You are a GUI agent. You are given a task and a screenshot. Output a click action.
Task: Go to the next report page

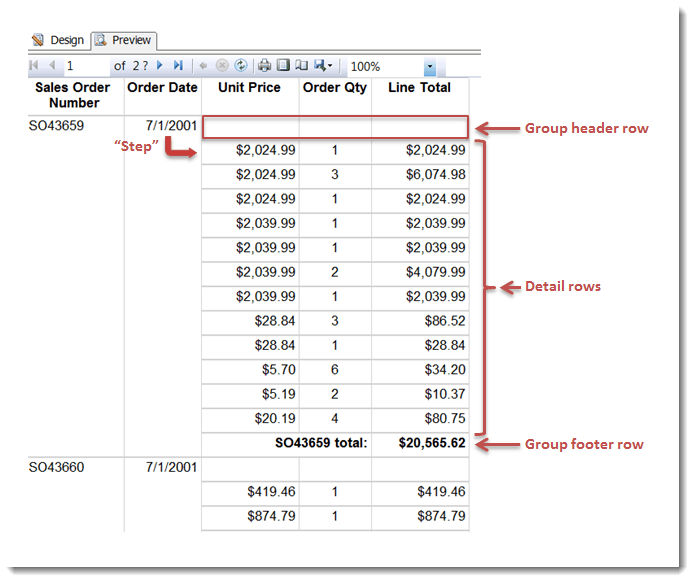point(159,66)
